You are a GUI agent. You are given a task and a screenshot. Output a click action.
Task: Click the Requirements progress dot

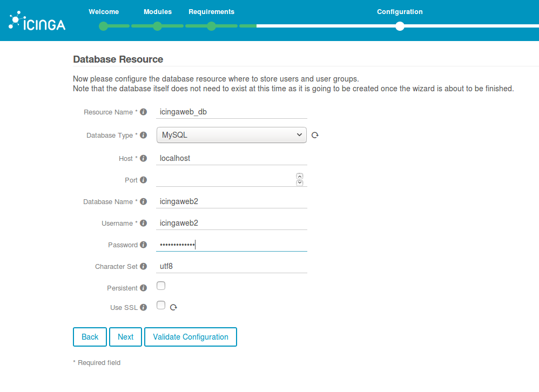211,26
